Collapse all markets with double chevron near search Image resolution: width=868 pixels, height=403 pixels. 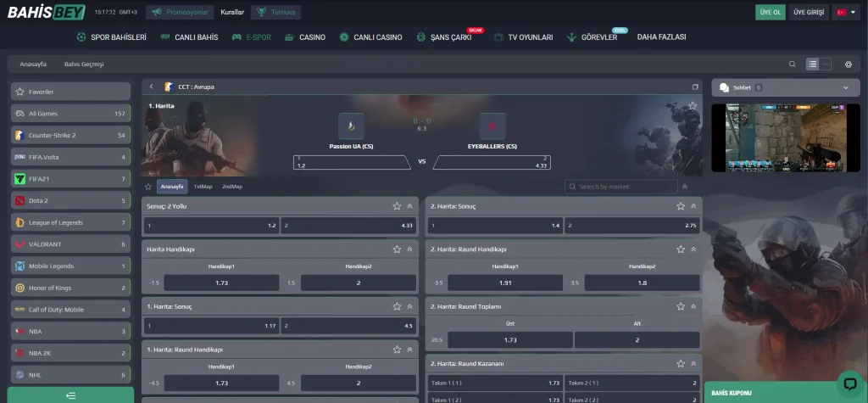pyautogui.click(x=685, y=187)
